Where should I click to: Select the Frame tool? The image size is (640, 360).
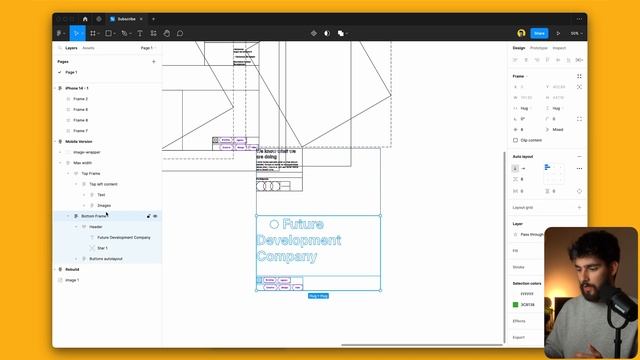pos(93,33)
